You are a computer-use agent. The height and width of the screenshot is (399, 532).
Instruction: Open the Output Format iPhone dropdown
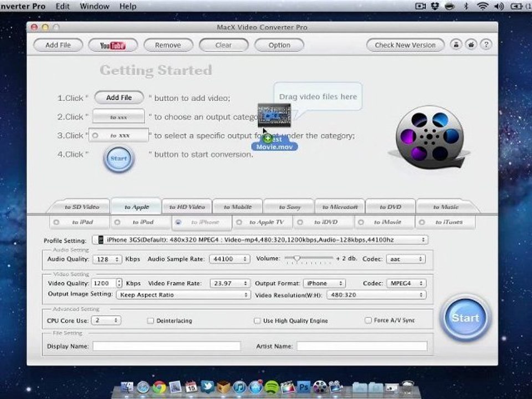[324, 283]
